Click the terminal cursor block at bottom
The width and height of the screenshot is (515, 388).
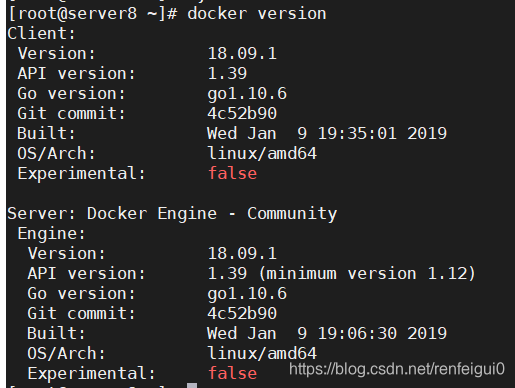[192, 385]
